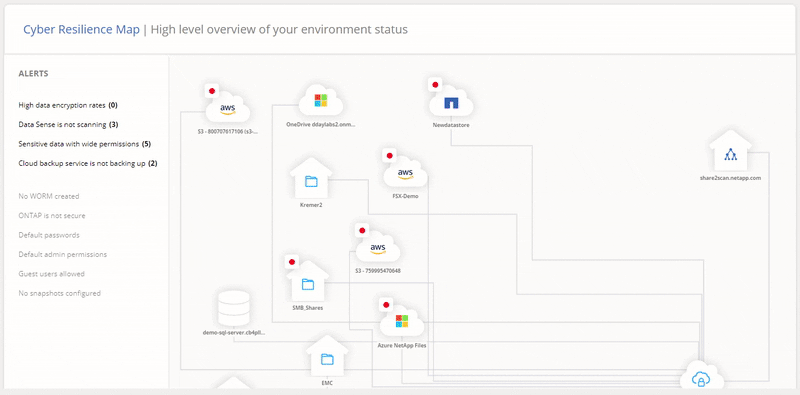Open Sensitive data with wide permissions alert
Screen dimensions: 800x395
point(85,144)
